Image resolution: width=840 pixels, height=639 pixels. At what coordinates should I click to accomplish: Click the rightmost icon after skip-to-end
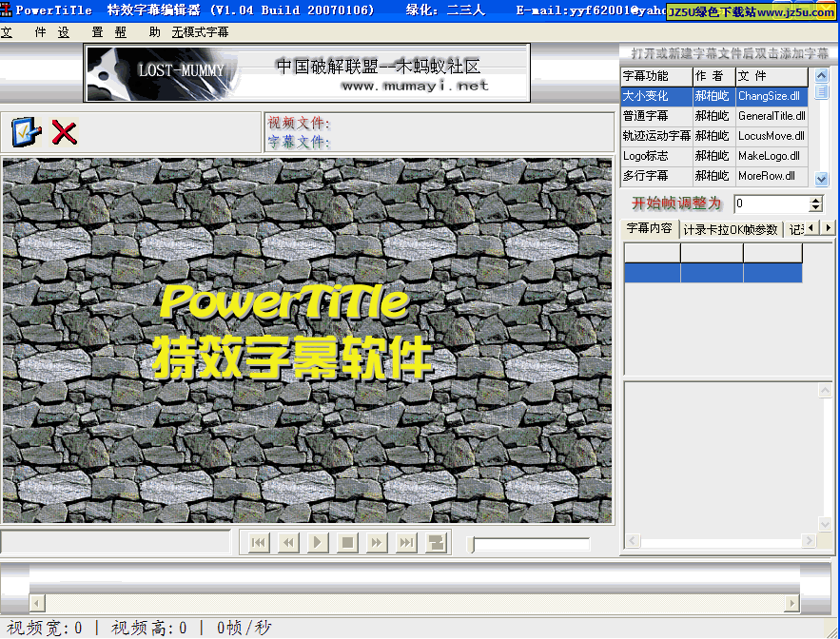(x=436, y=543)
